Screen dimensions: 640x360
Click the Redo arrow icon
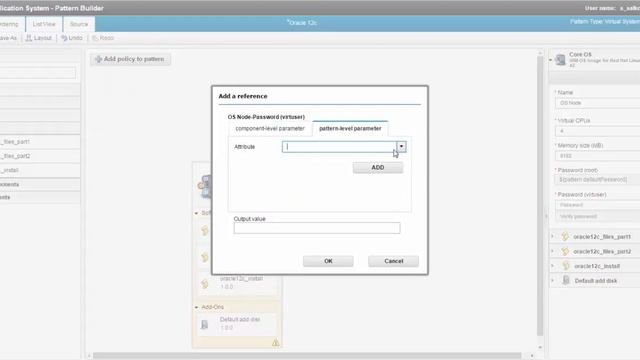[x=95, y=38]
